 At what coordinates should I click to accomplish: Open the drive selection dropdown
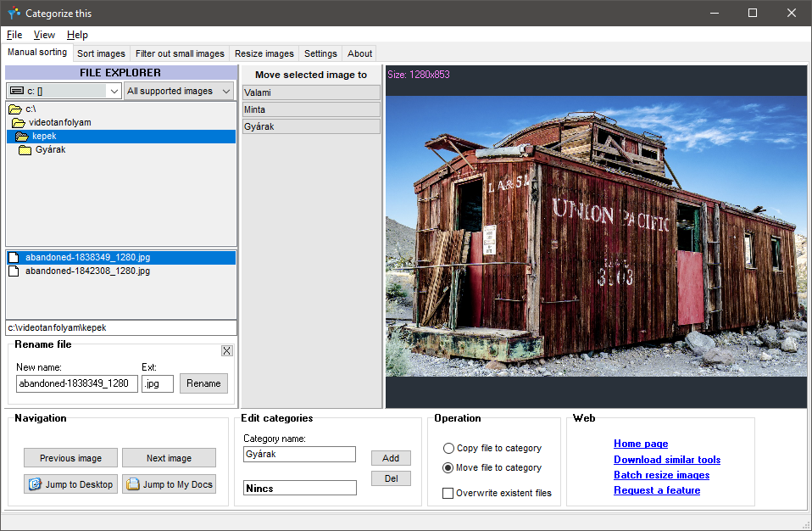[114, 91]
